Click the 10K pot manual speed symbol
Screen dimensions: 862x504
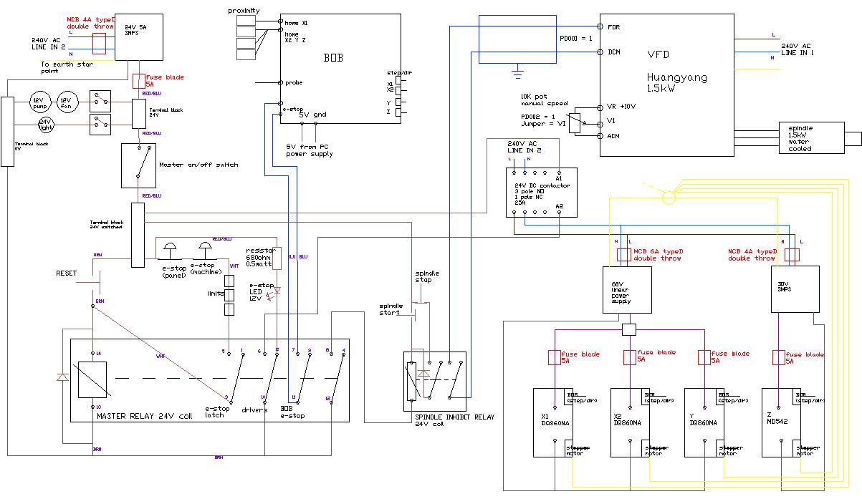click(574, 121)
